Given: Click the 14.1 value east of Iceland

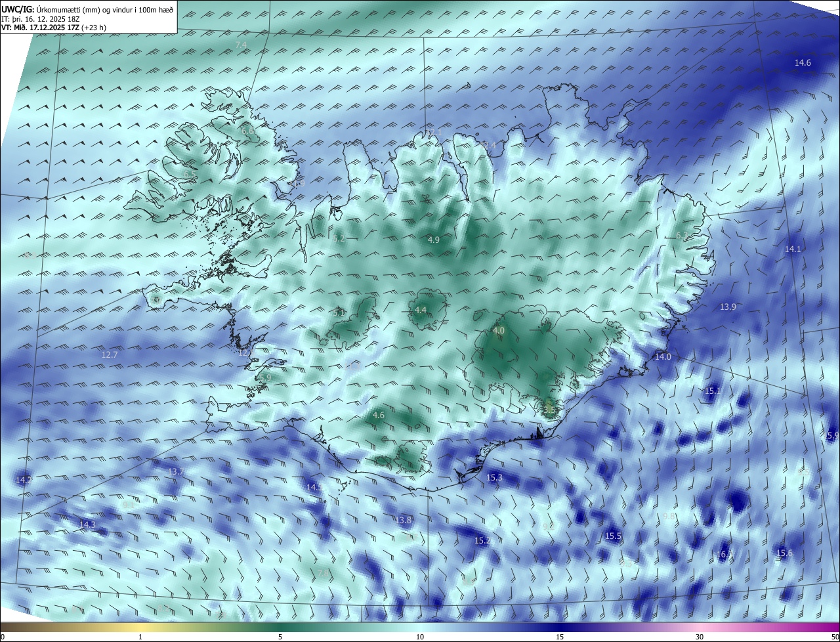Looking at the screenshot, I should click(x=793, y=249).
